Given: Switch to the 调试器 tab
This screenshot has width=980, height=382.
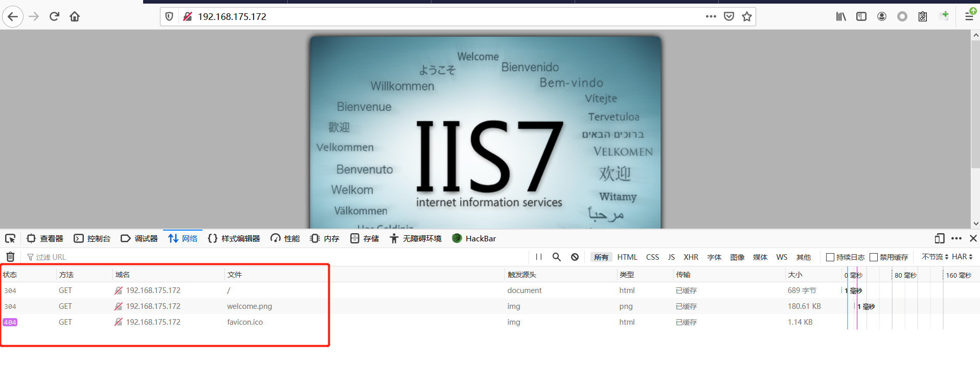Looking at the screenshot, I should (139, 238).
